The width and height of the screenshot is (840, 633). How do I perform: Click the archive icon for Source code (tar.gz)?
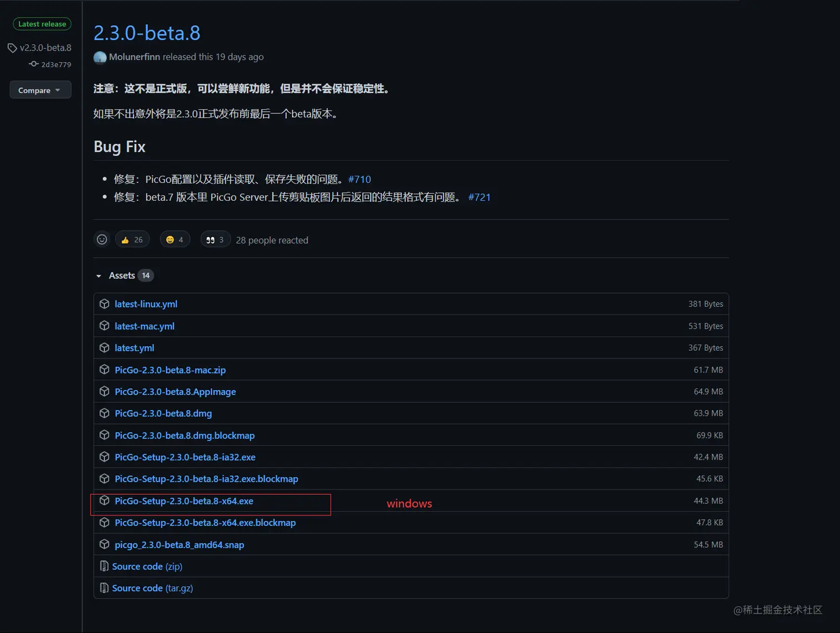coord(104,588)
